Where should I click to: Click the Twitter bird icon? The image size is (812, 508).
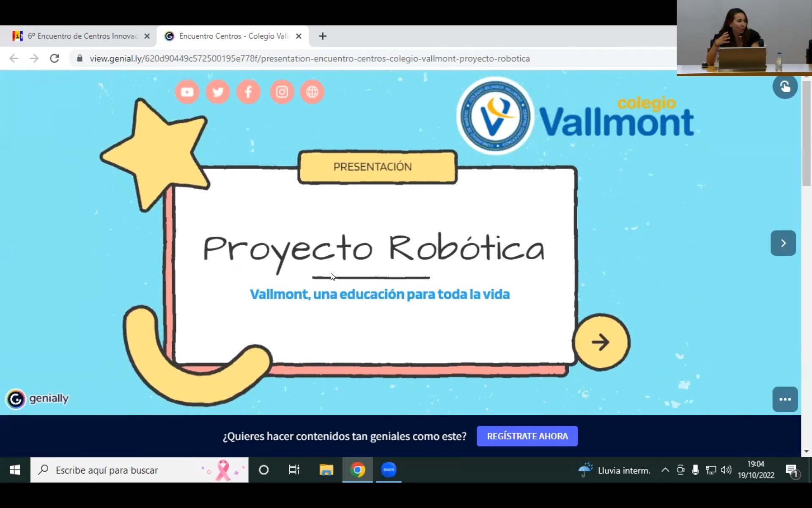(x=218, y=92)
